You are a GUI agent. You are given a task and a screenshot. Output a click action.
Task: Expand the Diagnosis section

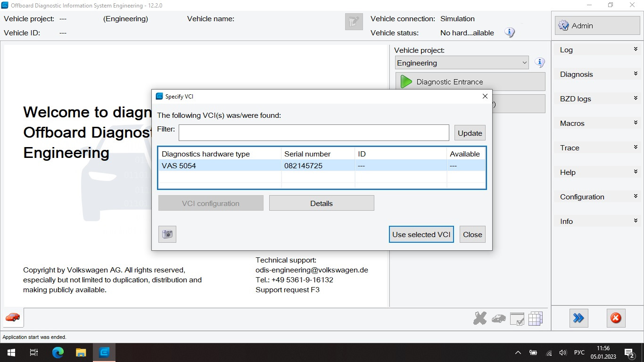(597, 74)
